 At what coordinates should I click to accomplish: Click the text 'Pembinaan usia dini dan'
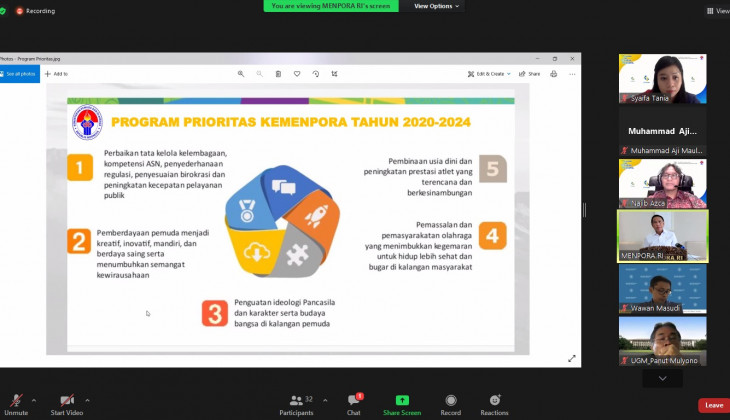(430, 161)
